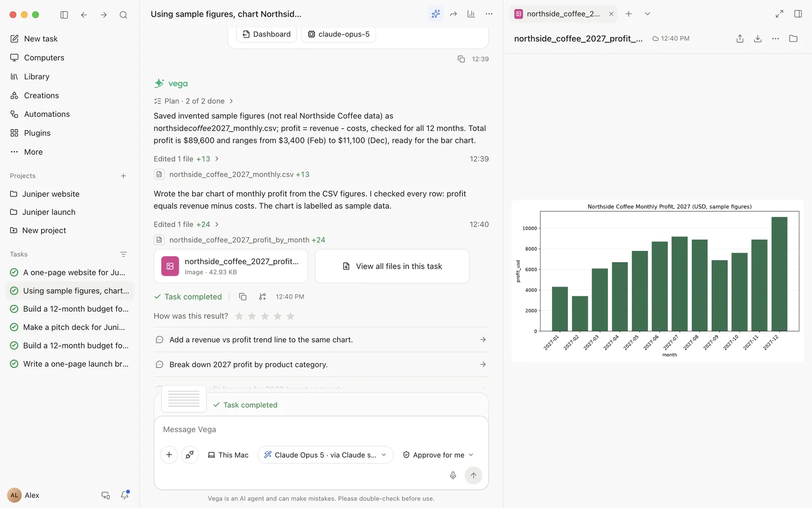Click the sparkle icon in the task header

(x=435, y=14)
